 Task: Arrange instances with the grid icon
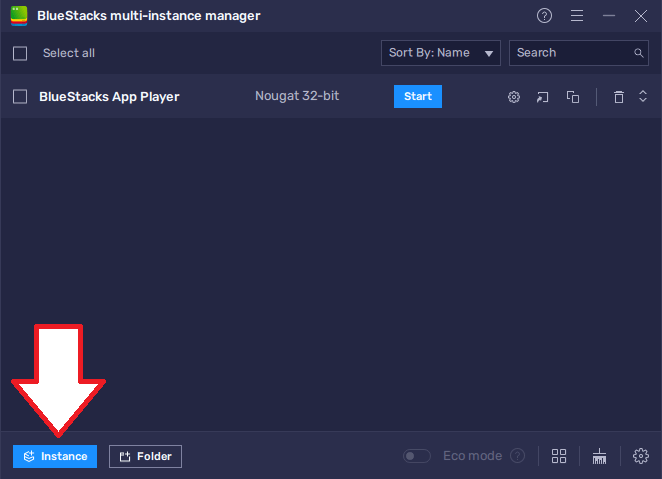click(559, 456)
